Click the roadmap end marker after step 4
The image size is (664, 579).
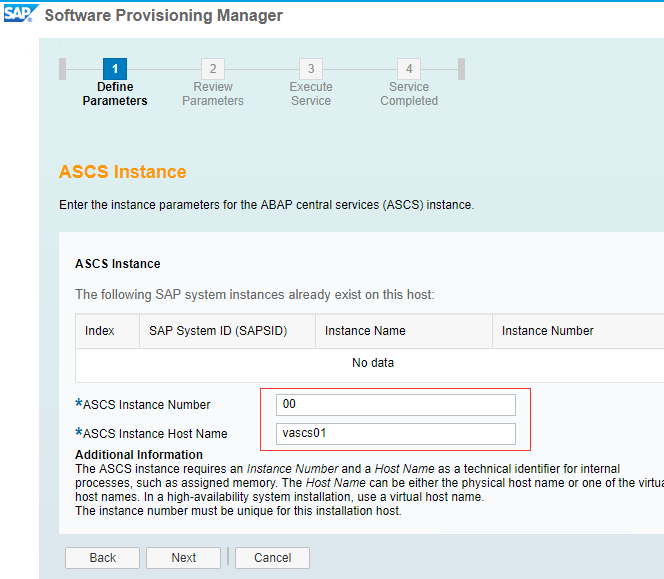[x=461, y=68]
